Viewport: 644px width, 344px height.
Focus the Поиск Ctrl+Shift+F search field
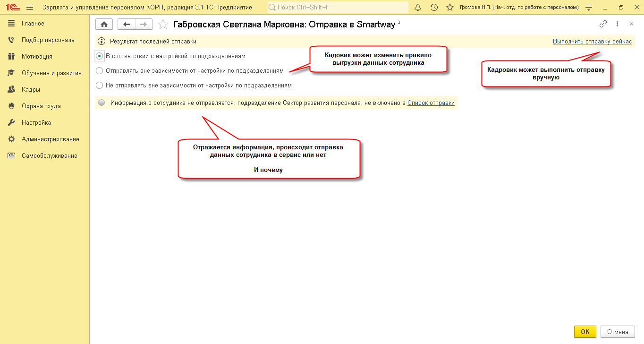point(338,8)
